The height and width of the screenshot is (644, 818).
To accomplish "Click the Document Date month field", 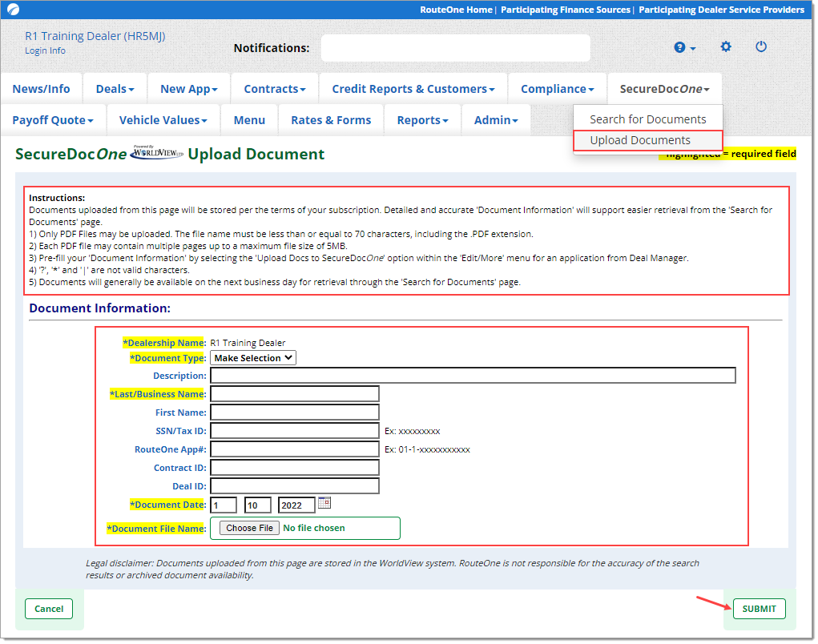I will (x=224, y=505).
